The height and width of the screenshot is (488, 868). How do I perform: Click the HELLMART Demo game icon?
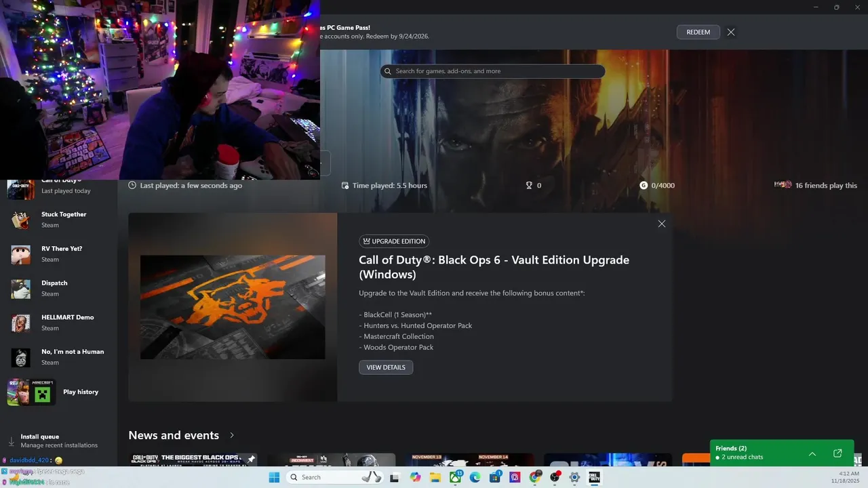[x=20, y=323]
